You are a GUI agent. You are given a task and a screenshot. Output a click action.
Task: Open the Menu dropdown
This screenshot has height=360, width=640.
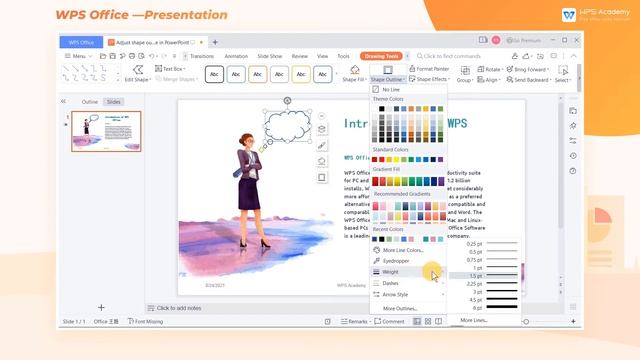pyautogui.click(x=78, y=56)
